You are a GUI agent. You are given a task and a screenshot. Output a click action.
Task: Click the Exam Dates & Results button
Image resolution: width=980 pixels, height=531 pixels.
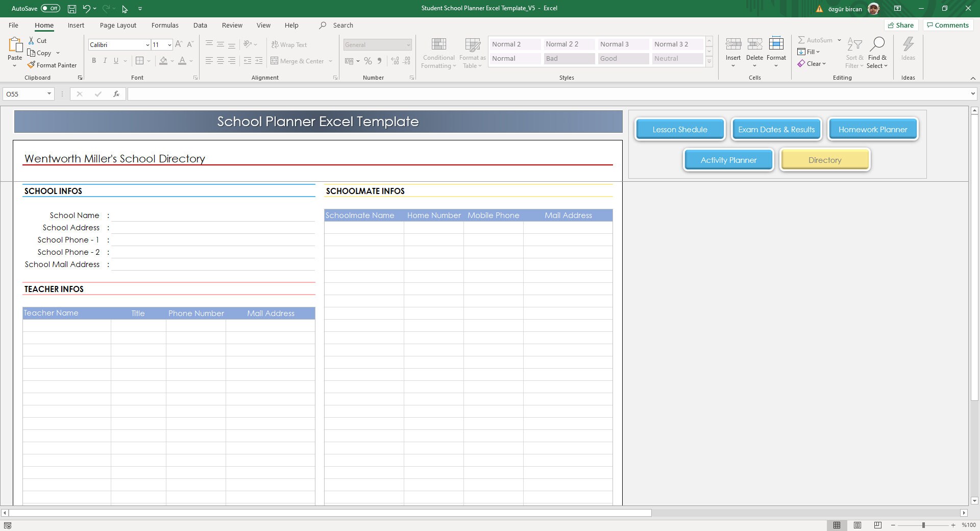[x=775, y=129]
